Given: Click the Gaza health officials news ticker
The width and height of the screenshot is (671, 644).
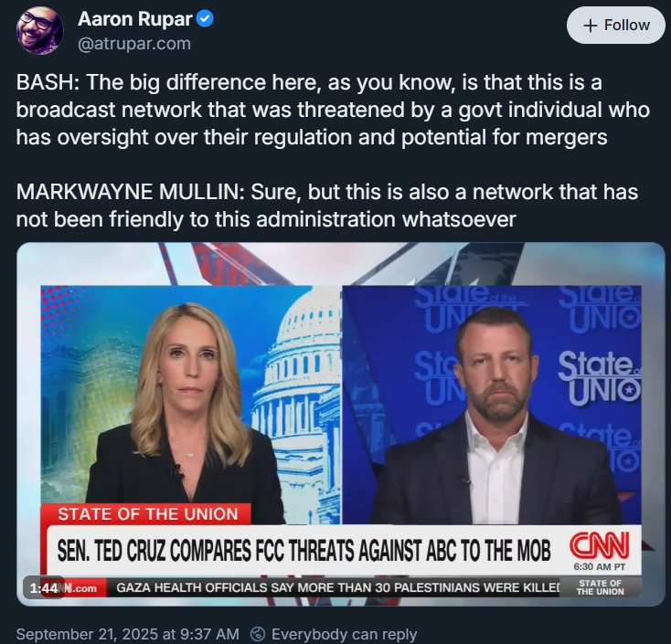Looking at the screenshot, I should click(x=337, y=587).
